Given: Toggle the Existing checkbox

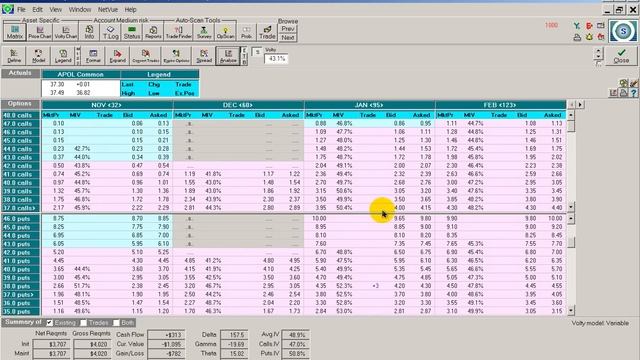Looking at the screenshot, I should 50,323.
